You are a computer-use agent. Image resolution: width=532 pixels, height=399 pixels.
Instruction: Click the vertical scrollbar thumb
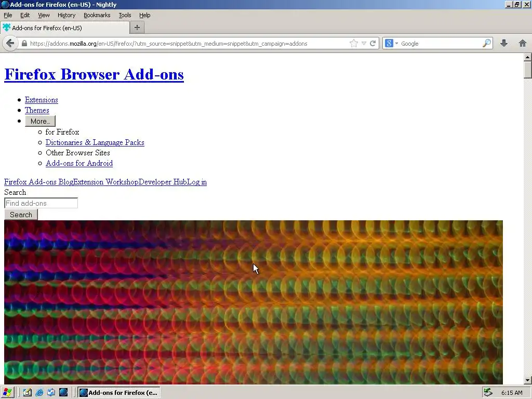528,70
